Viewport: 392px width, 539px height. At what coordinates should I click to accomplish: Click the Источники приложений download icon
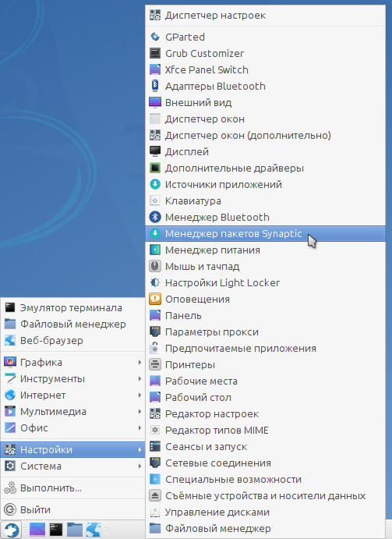155,185
